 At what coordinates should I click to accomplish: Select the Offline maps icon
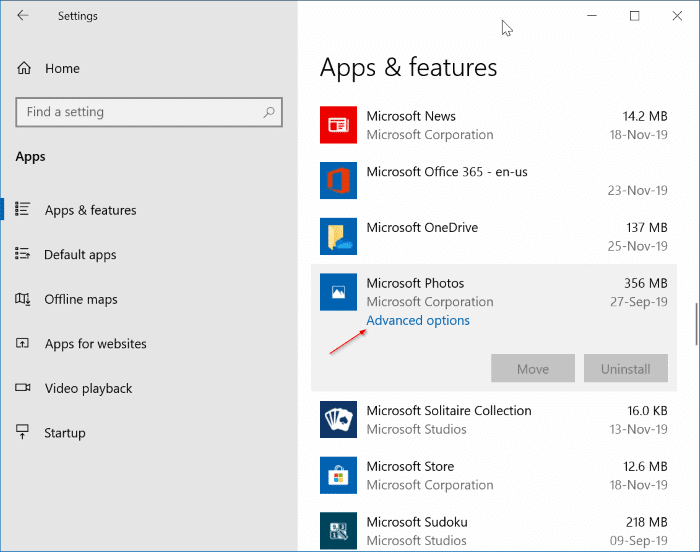[22, 298]
